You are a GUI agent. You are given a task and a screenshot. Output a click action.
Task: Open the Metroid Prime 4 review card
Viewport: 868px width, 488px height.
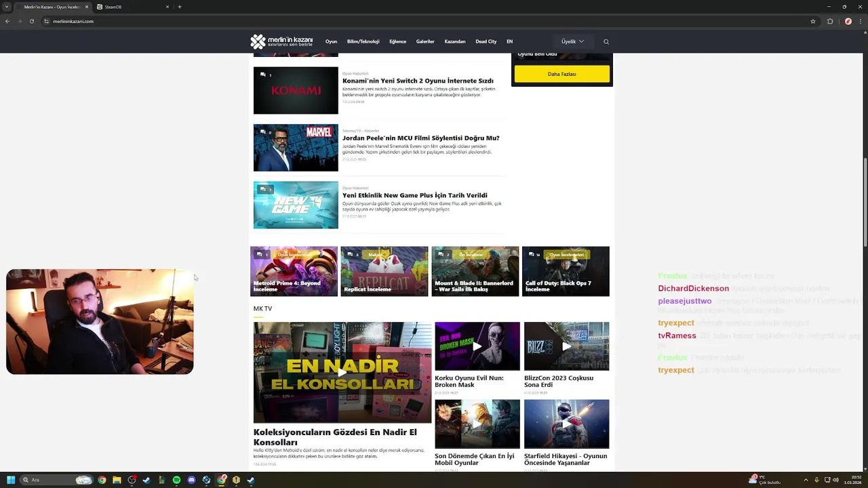(x=294, y=271)
